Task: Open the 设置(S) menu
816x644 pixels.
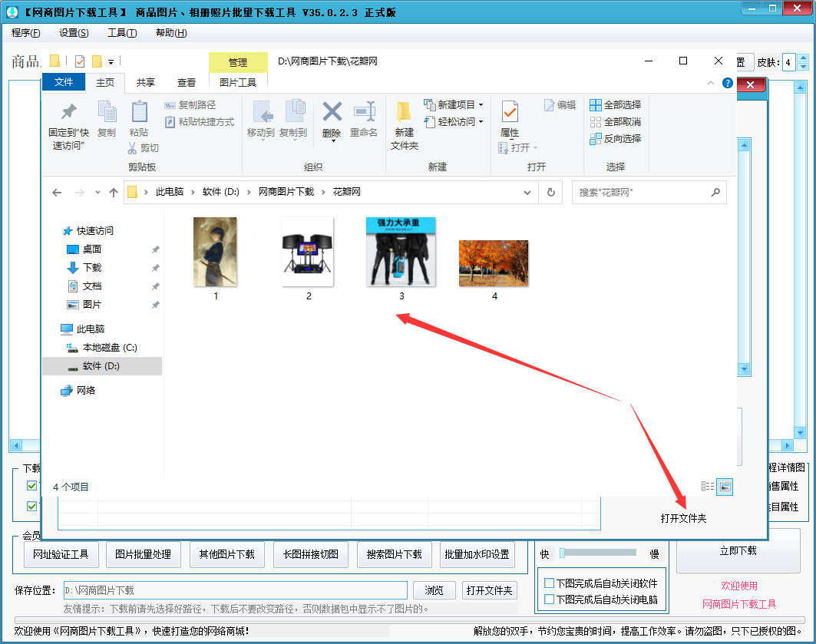Action: (x=74, y=33)
